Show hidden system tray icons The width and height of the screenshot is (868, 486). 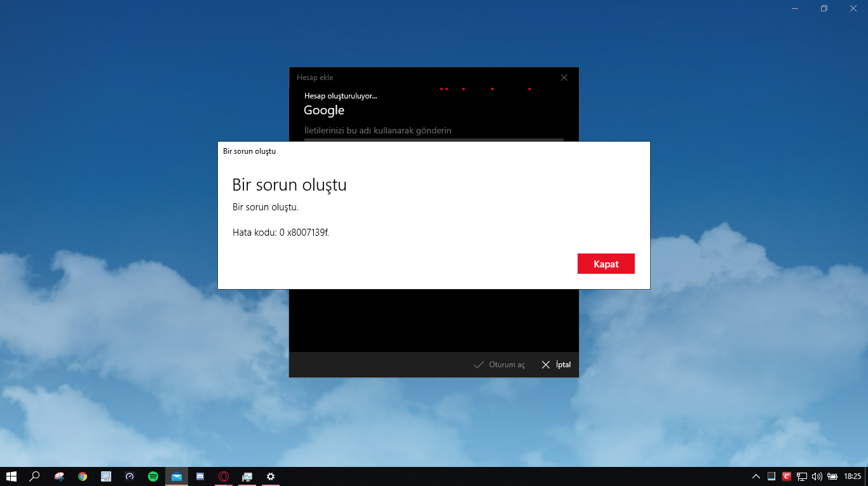pyautogui.click(x=756, y=476)
